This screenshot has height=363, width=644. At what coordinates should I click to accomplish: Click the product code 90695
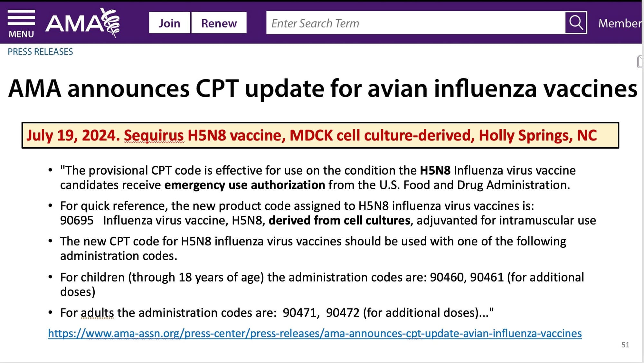77,221
